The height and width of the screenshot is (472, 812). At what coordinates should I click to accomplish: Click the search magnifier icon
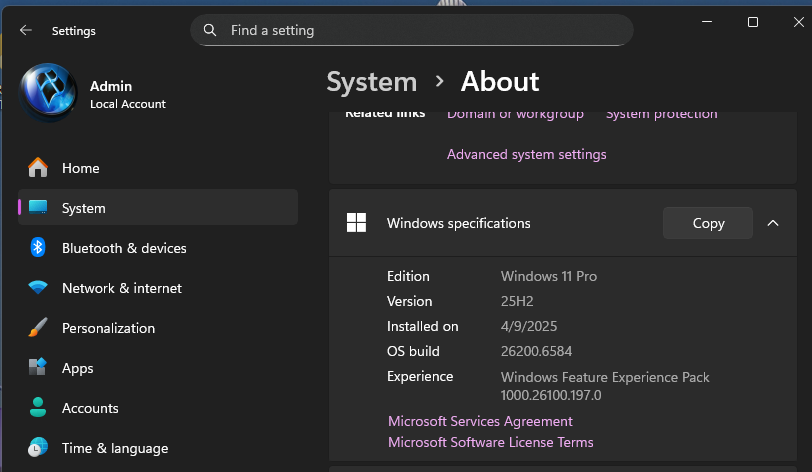pos(210,30)
